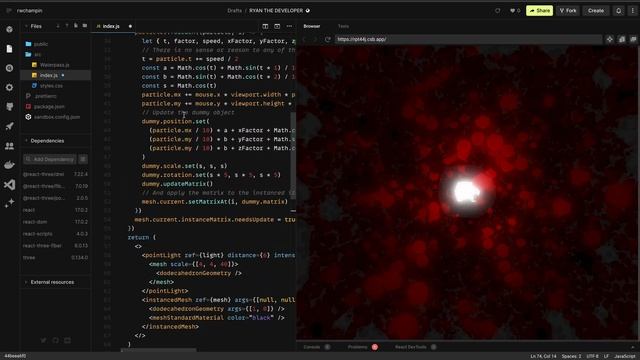The image size is (640, 360).
Task: Open the GitHub icon in sidebar
Action: [9, 107]
